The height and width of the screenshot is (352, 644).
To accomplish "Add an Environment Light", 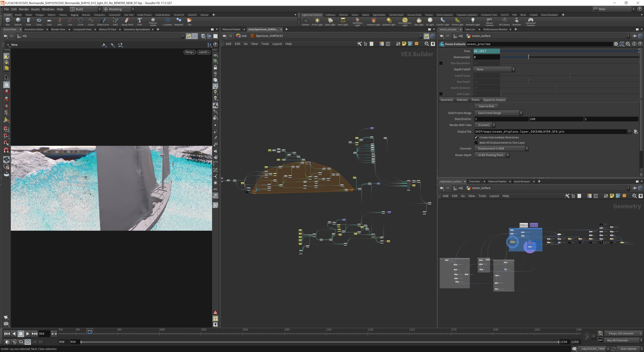I will [405, 22].
